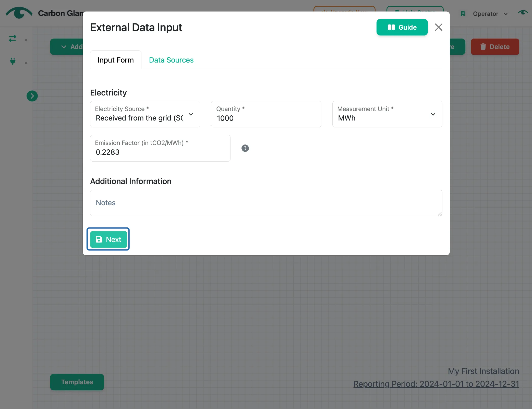This screenshot has width=532, height=409.
Task: Click the My First Installation text
Action: pyautogui.click(x=483, y=371)
